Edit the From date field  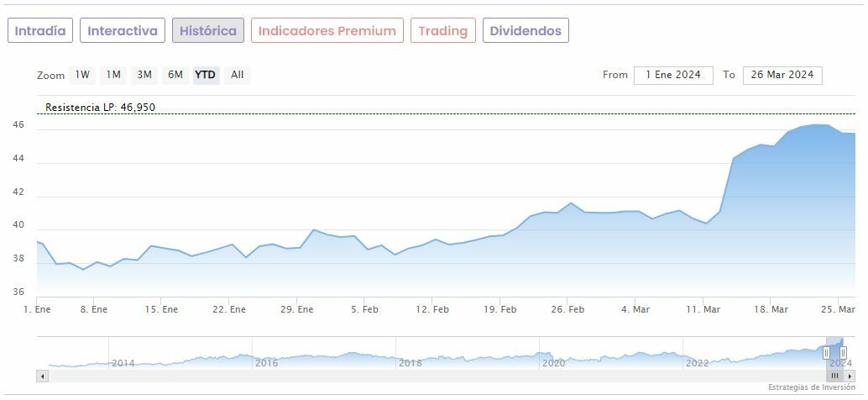(673, 75)
